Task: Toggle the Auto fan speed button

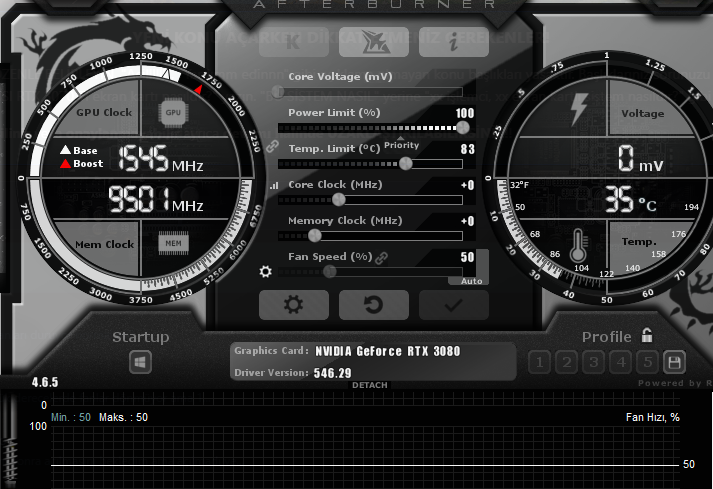Action: coord(472,281)
